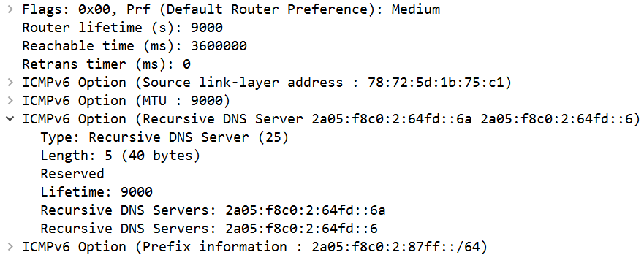The image size is (644, 263).
Task: Click the value 3600000 in Reachable time
Action: coord(219,46)
